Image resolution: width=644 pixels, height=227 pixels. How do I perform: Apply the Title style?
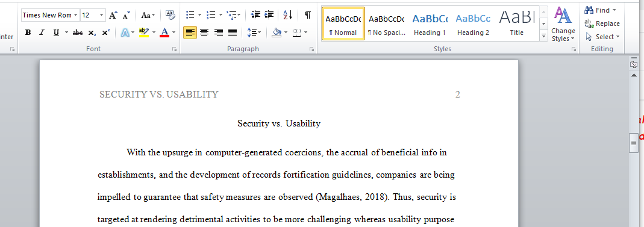click(517, 23)
